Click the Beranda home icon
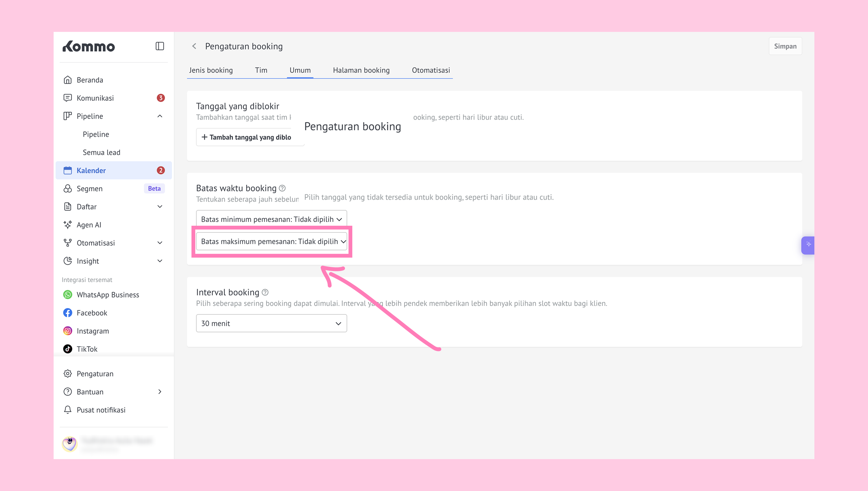This screenshot has width=868, height=491. [x=68, y=80]
